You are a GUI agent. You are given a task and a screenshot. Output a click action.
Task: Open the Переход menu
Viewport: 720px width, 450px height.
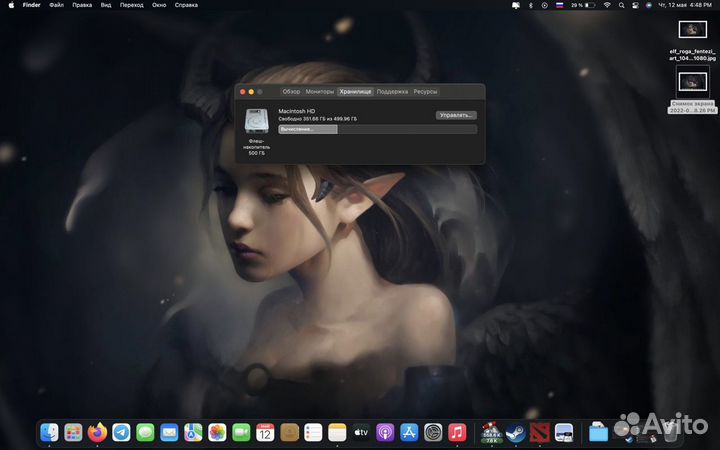pos(131,5)
